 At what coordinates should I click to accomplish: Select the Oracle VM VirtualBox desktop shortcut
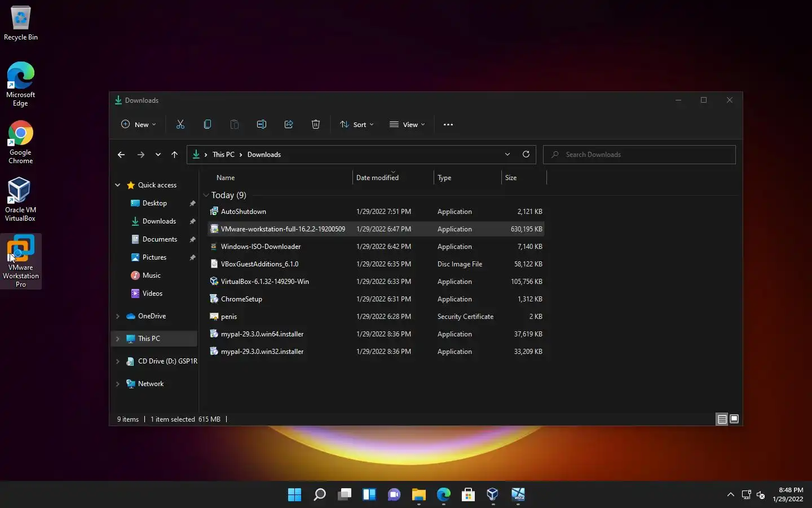(21, 199)
